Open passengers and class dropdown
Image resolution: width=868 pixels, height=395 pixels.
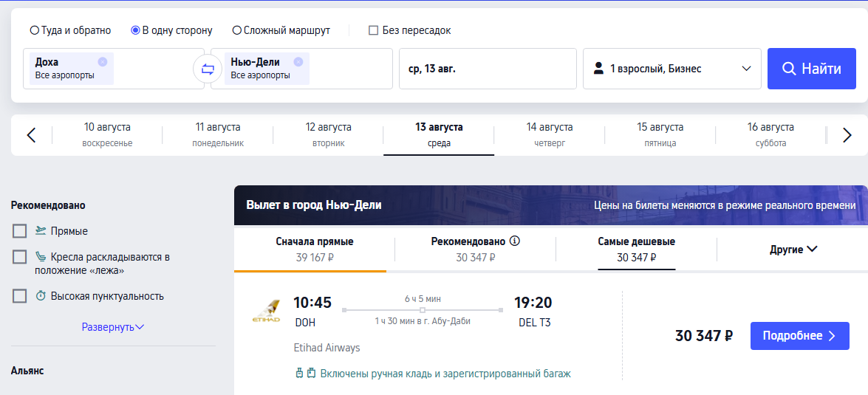[671, 69]
